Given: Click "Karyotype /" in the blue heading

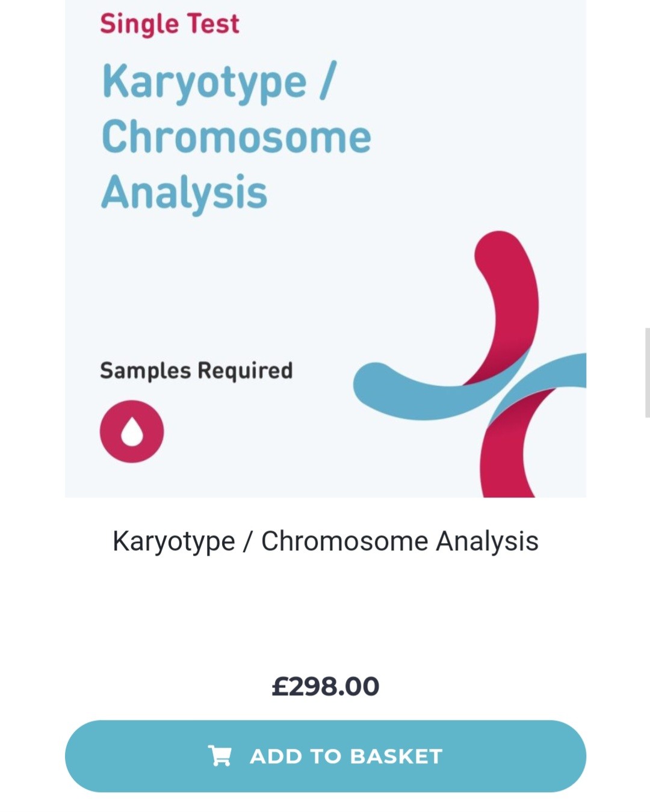Looking at the screenshot, I should point(219,81).
